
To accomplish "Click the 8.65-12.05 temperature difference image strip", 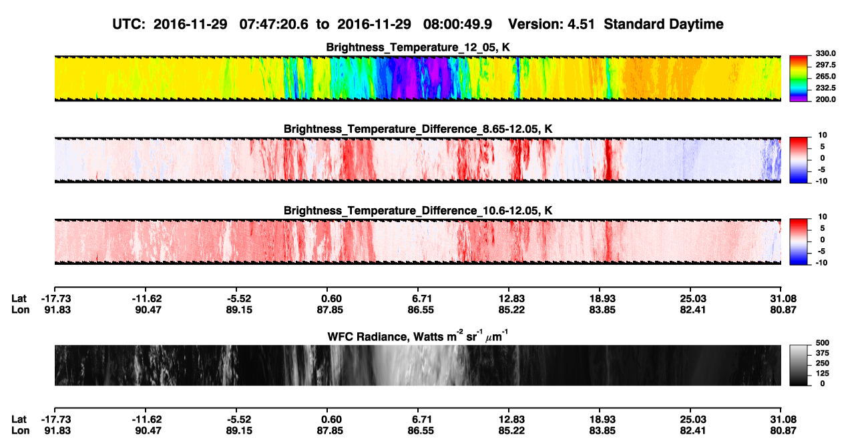I will (417, 159).
